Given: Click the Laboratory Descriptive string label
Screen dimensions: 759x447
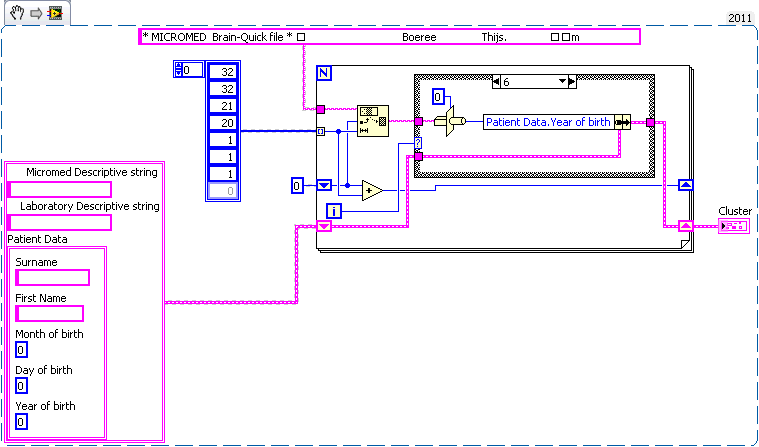Looking at the screenshot, I should click(90, 206).
